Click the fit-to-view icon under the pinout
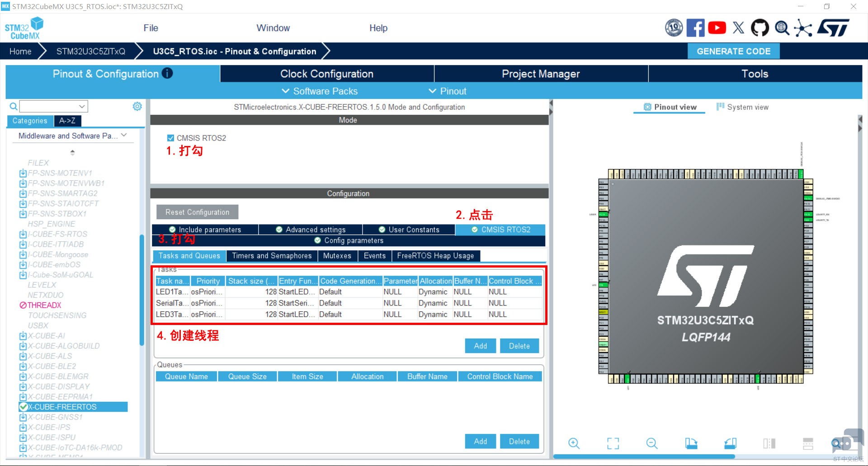 coord(613,443)
